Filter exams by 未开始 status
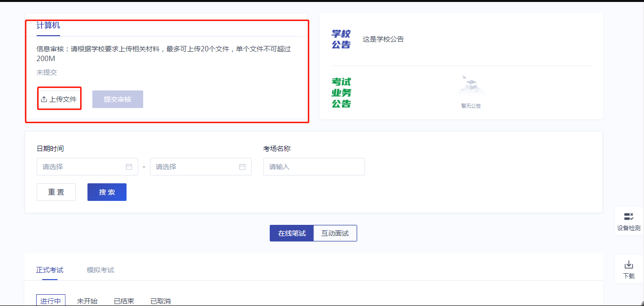 pos(87,301)
